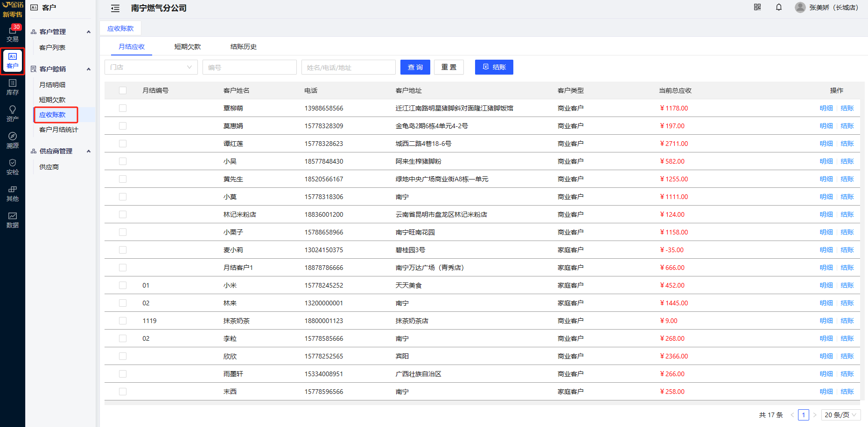This screenshot has height=427, width=868.
Task: Click the 客户管理 group icon
Action: 34,32
